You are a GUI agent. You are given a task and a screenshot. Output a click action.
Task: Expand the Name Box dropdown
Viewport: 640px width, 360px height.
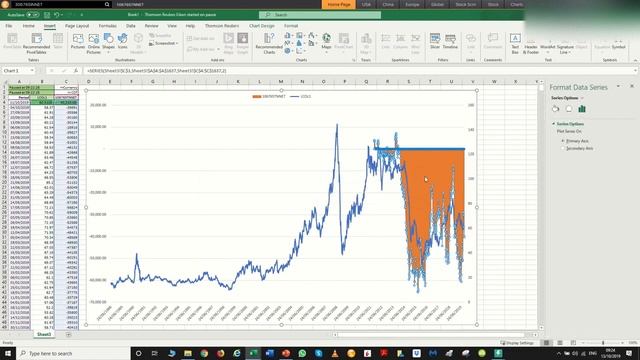32,71
